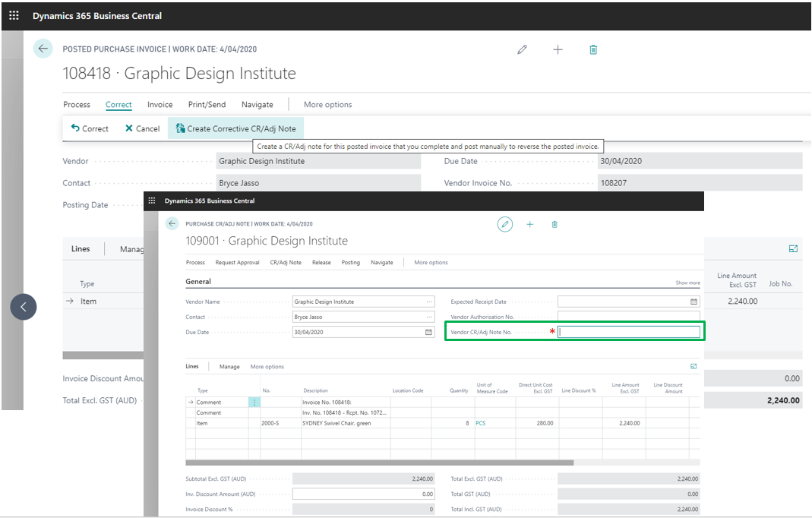The width and height of the screenshot is (812, 518).
Task: Click the circled pencil icon on CR/Adj Note 109001
Action: pos(505,224)
